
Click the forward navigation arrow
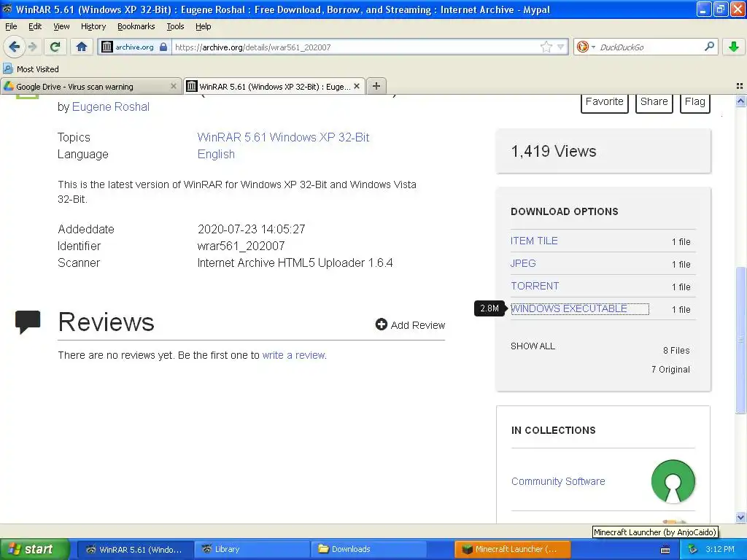(x=32, y=47)
